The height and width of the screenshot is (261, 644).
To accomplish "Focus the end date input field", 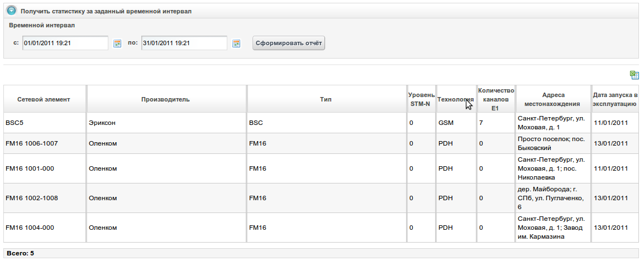I will click(184, 43).
